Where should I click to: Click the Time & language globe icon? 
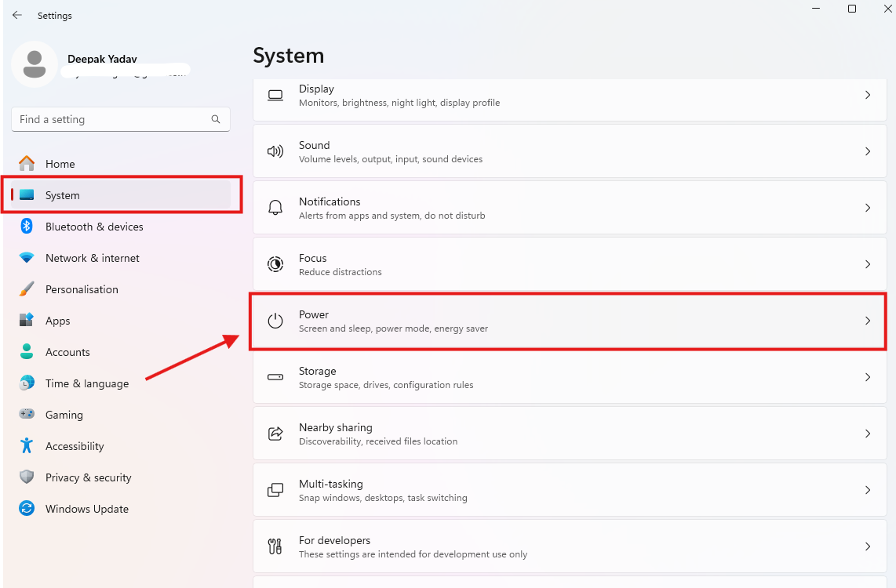click(27, 383)
